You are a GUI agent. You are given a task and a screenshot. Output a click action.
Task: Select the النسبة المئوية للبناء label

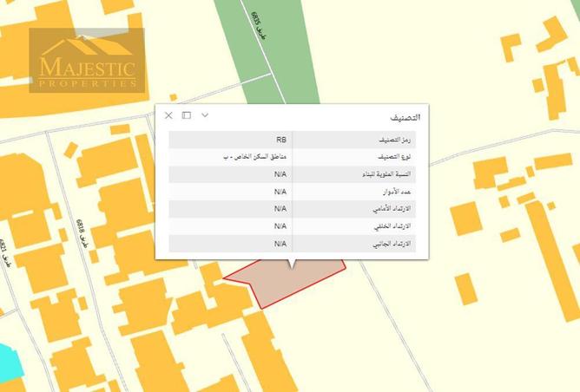point(386,174)
